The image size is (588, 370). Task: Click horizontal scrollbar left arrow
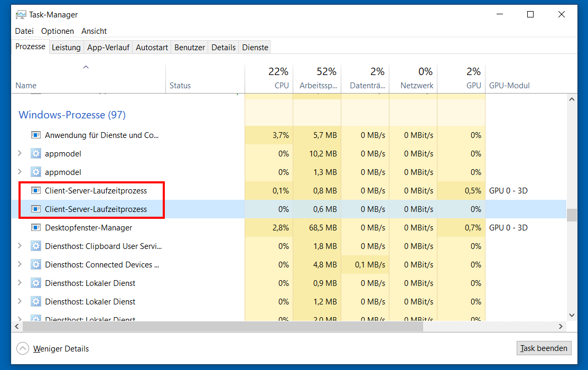(x=17, y=327)
